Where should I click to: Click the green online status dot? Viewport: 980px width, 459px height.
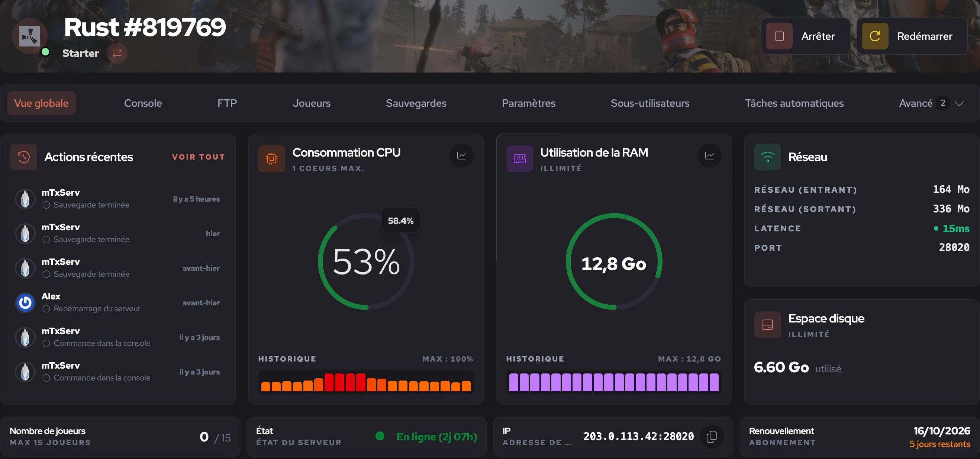(45, 52)
